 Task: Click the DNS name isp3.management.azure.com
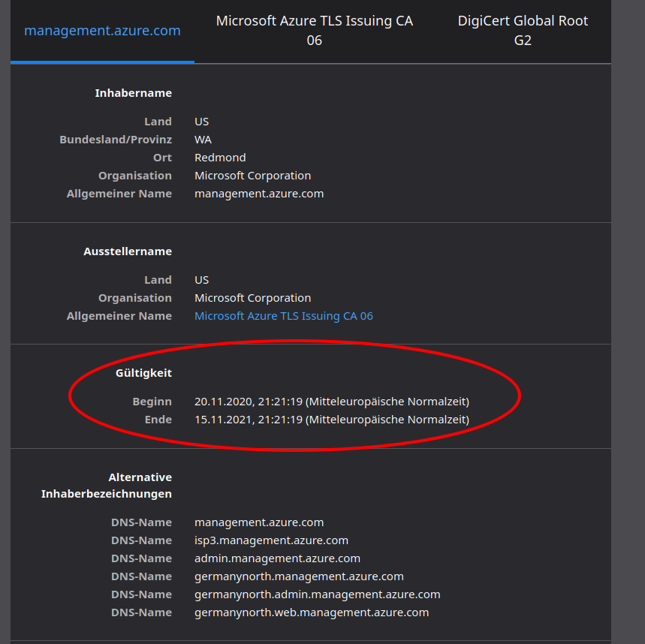pos(272,540)
